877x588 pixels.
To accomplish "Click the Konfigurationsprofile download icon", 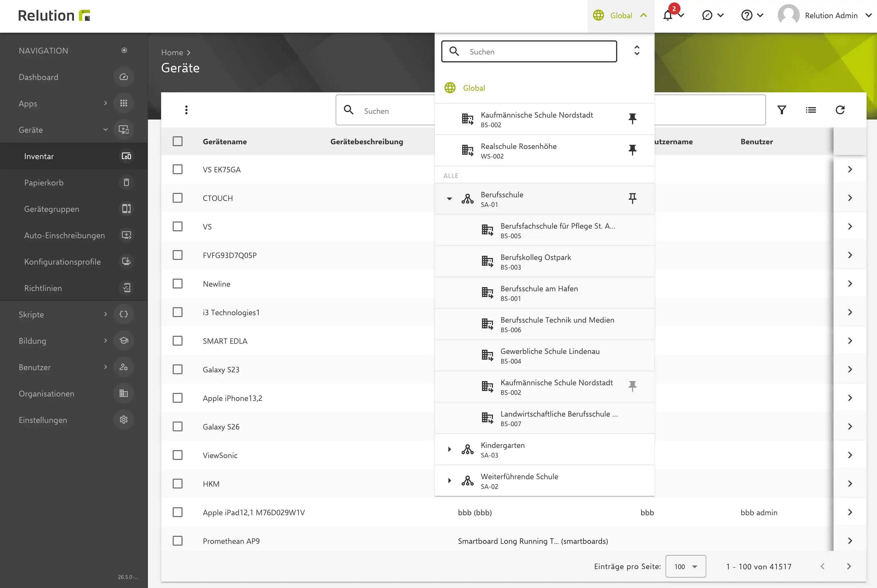I will coord(126,261).
